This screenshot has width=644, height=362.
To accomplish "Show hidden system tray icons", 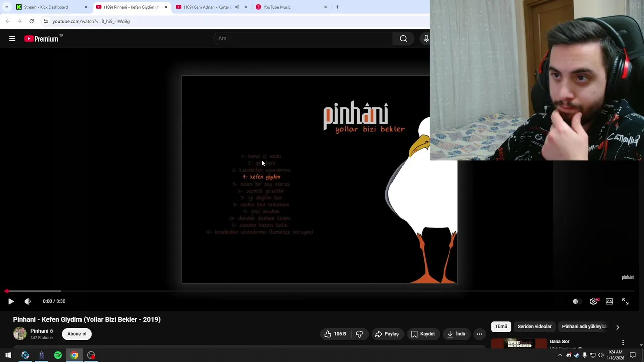I will (560, 355).
